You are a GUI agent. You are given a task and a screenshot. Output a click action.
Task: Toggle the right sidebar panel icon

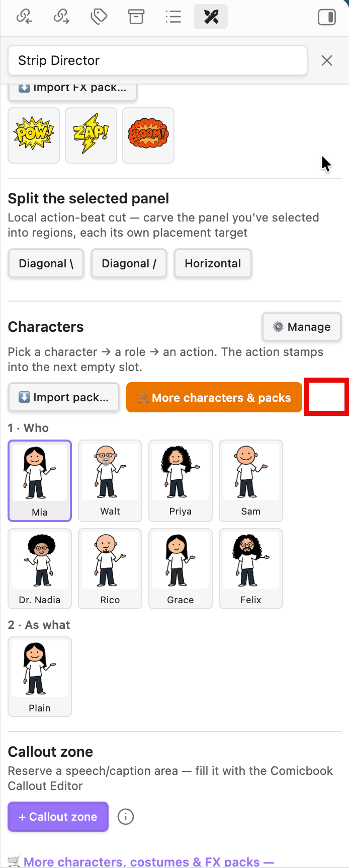click(x=327, y=18)
